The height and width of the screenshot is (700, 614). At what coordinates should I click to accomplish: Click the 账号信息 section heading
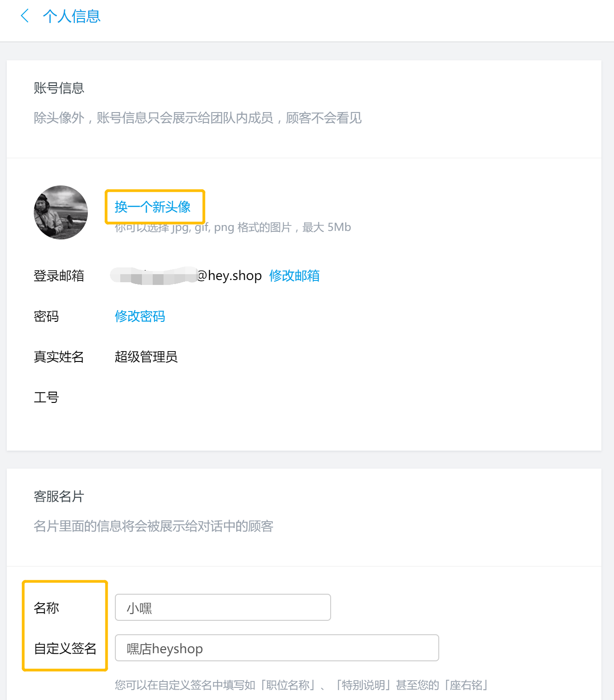point(59,88)
